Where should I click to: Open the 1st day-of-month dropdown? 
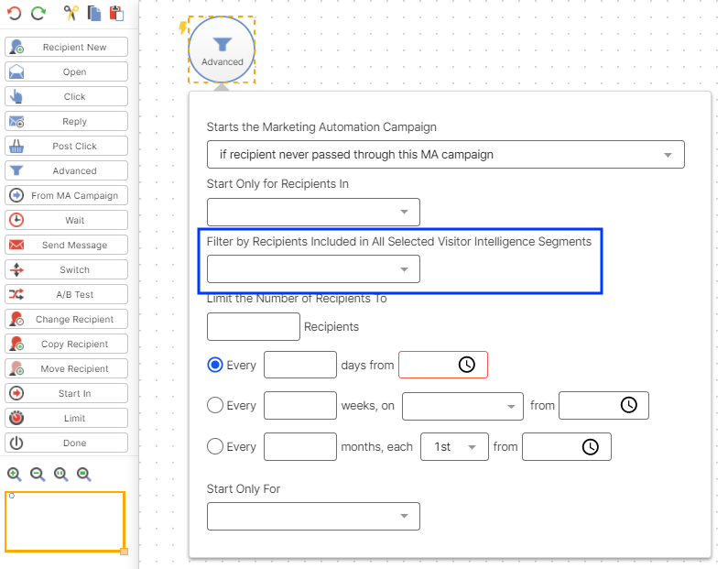(x=454, y=447)
